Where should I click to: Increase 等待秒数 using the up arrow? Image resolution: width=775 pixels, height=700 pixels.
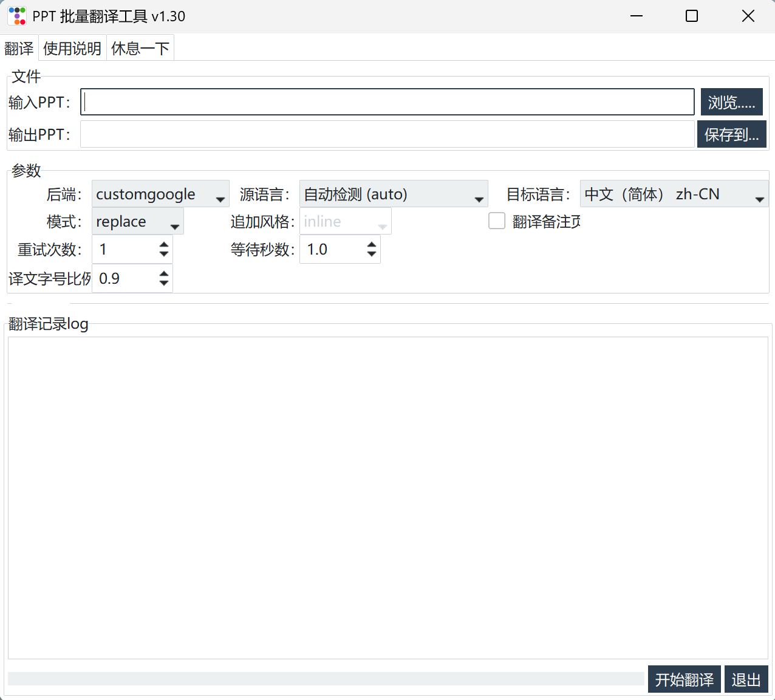pyautogui.click(x=372, y=245)
